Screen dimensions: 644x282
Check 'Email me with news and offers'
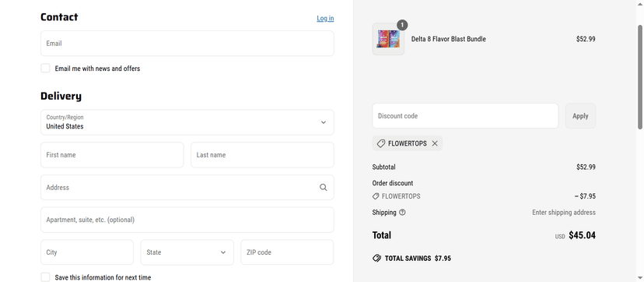[45, 69]
